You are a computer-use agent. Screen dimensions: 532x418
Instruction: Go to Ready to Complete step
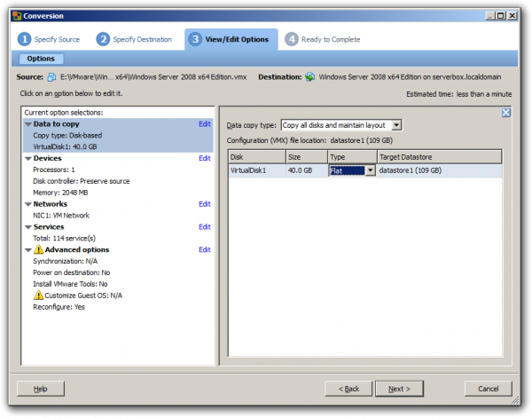coord(331,39)
